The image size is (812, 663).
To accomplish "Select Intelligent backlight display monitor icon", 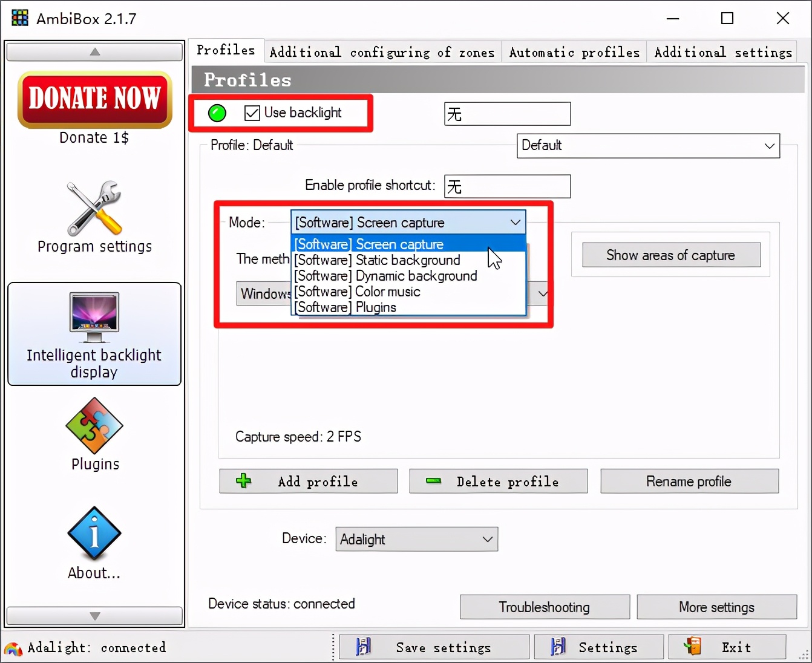I will [94, 318].
